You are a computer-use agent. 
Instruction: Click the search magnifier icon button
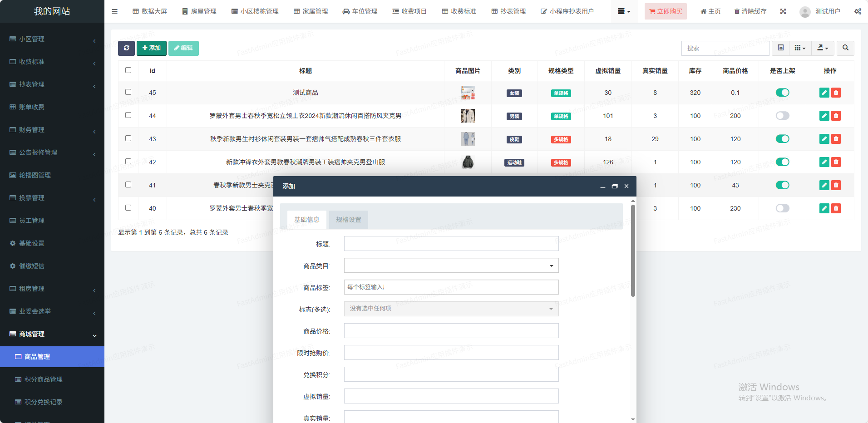point(845,48)
